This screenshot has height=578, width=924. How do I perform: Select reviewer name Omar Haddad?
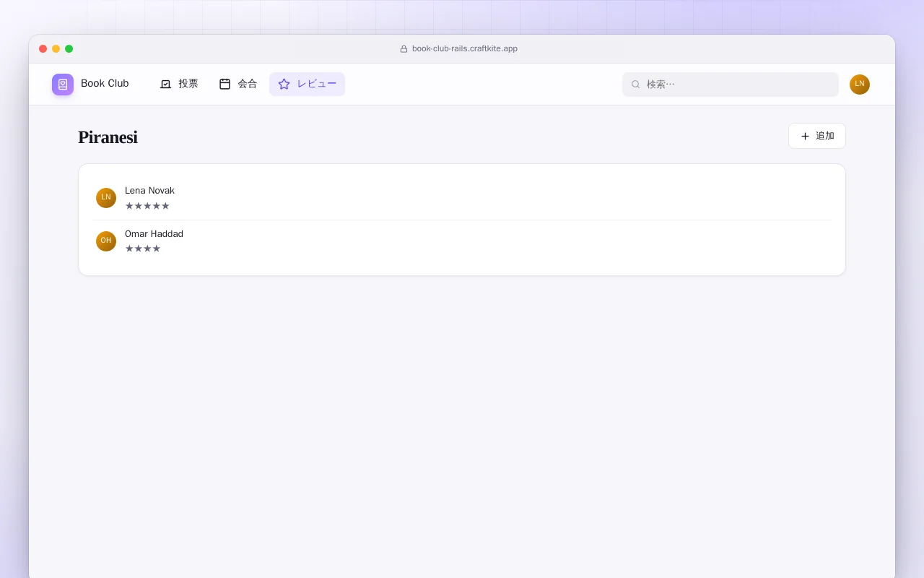coord(154,234)
